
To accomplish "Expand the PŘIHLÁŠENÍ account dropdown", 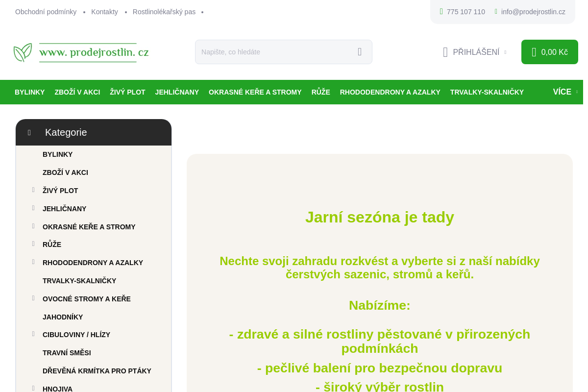I will tap(505, 52).
